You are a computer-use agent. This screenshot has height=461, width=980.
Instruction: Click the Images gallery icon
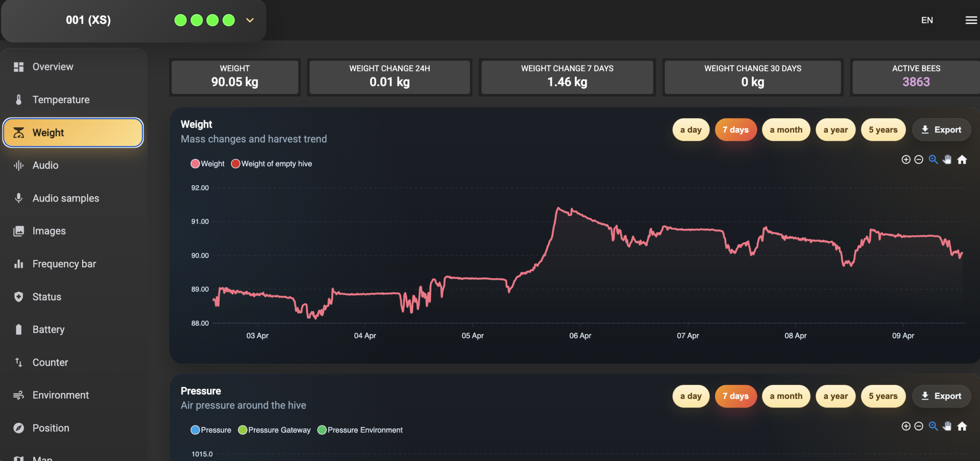tap(18, 231)
